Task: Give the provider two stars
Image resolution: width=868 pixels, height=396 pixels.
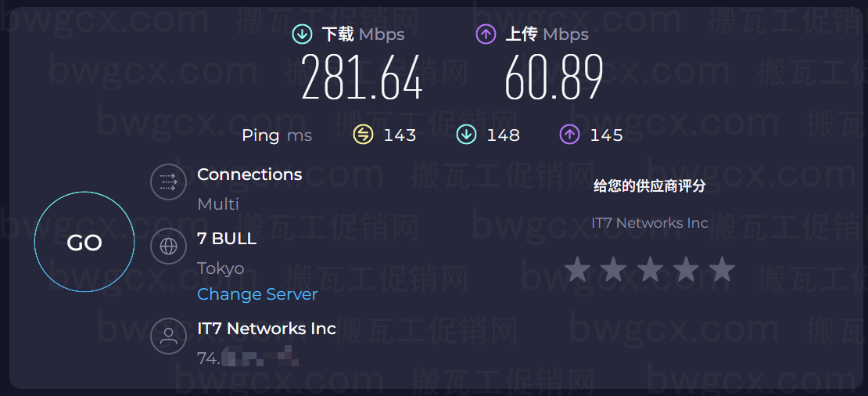Action: click(613, 269)
